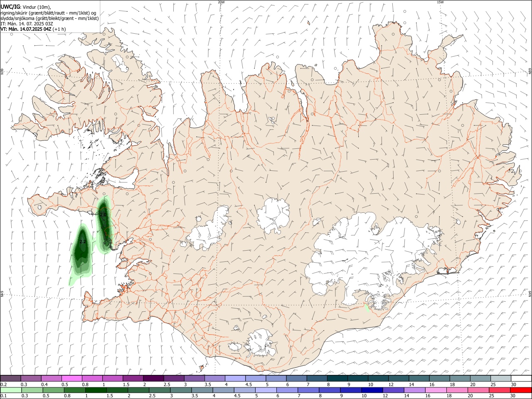Click the "rigning/skúrir (grænt/blátt/rautt - mm/1klst) og" line
The height and width of the screenshot is (399, 532).
pyautogui.click(x=48, y=13)
